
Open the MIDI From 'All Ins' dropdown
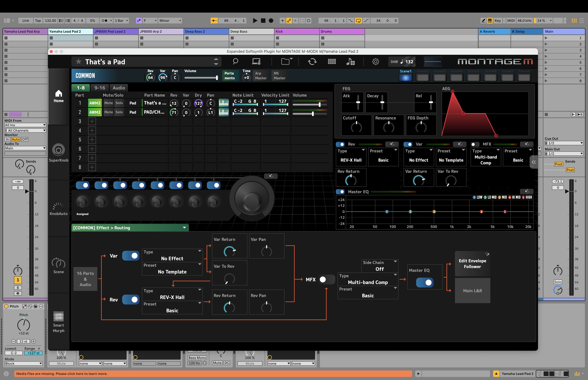click(x=25, y=125)
